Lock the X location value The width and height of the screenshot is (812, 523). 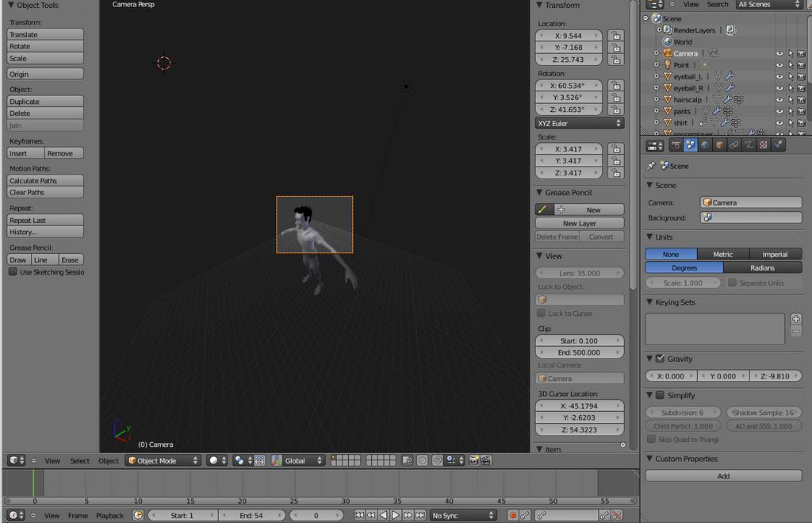[x=615, y=36]
